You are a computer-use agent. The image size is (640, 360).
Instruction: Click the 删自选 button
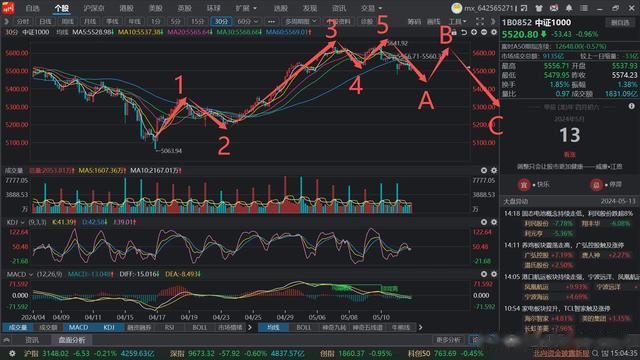(x=620, y=23)
